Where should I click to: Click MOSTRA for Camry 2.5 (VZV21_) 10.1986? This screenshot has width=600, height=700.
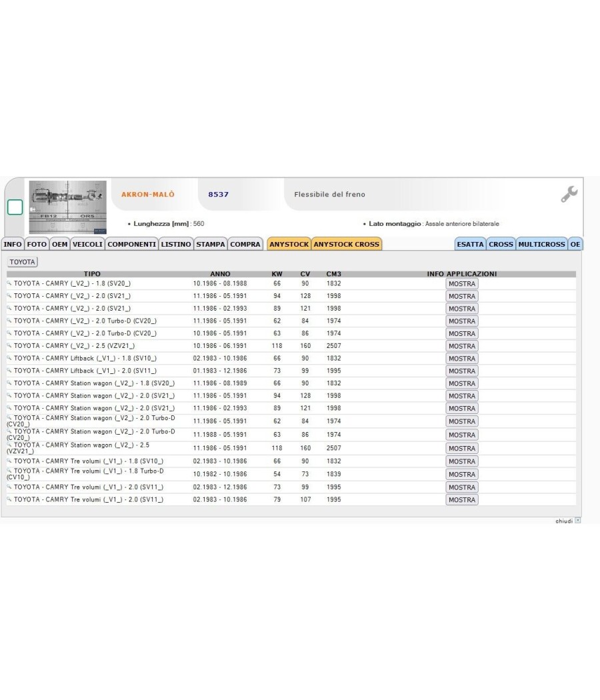pos(462,347)
